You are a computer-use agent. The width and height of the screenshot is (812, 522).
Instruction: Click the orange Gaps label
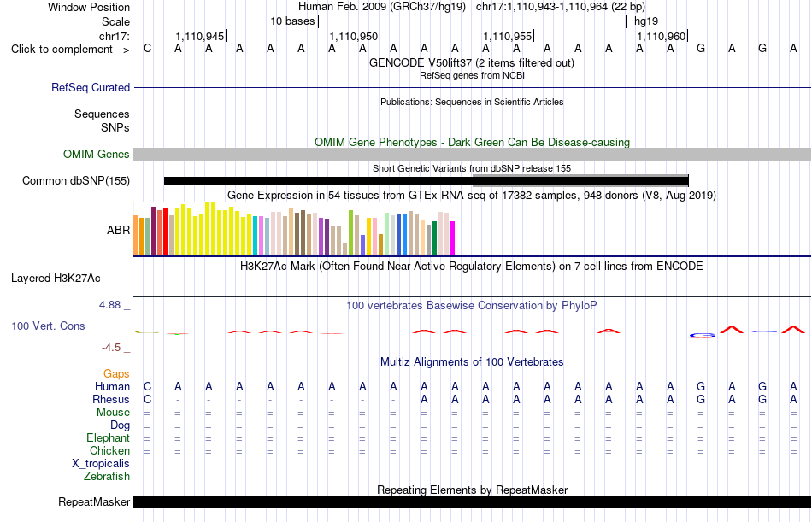[x=116, y=374]
